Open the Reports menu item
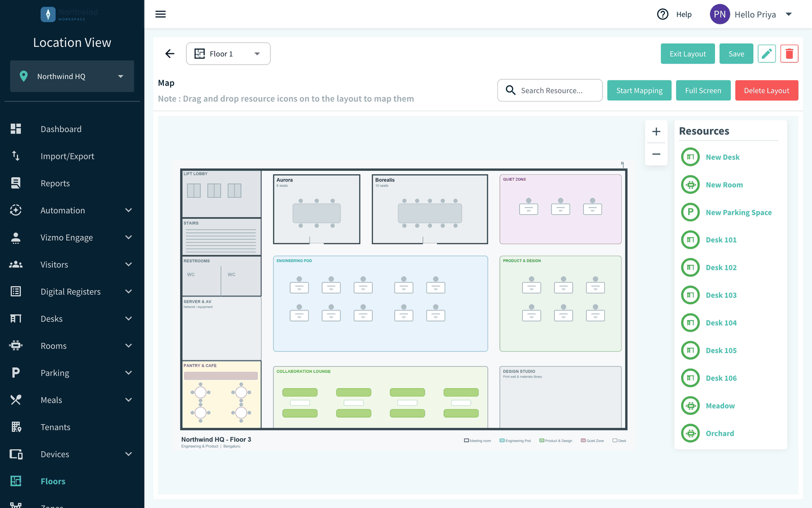 pyautogui.click(x=55, y=183)
